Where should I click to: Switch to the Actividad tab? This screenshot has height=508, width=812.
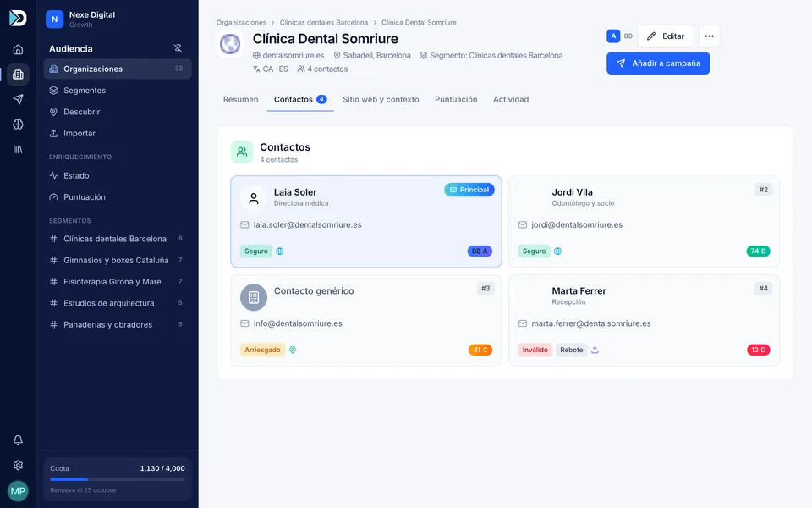(x=511, y=100)
